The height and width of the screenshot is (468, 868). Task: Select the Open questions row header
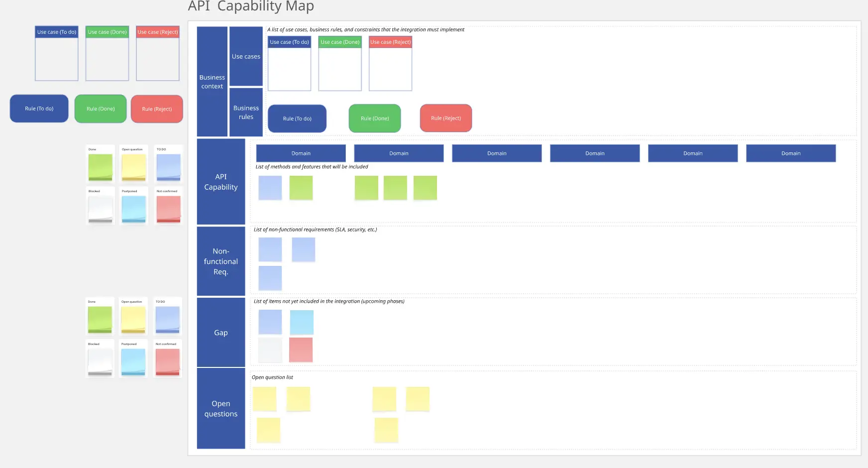coord(221,409)
